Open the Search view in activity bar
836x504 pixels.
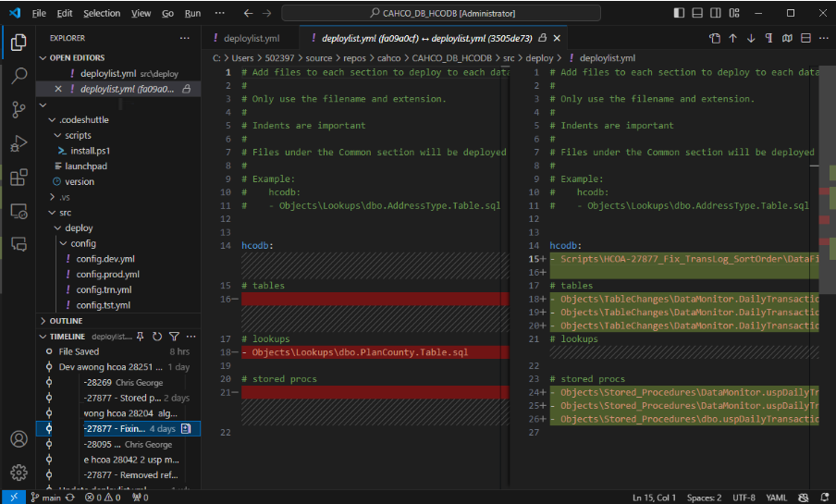pos(18,76)
